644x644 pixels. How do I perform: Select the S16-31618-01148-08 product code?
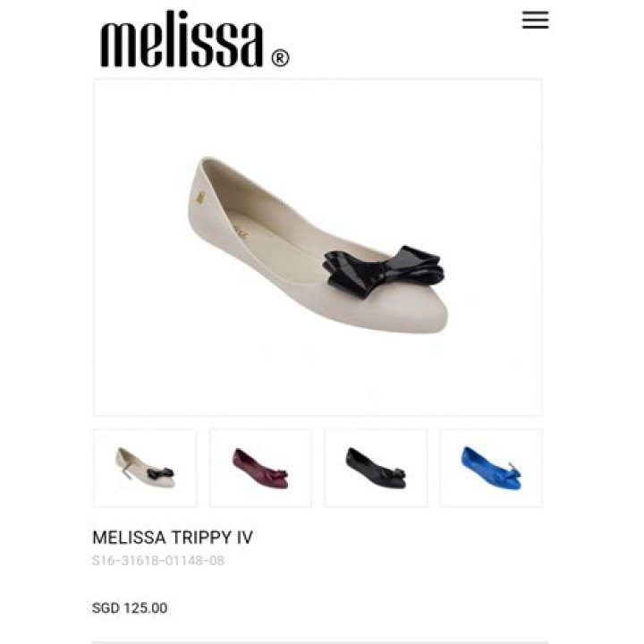[158, 561]
